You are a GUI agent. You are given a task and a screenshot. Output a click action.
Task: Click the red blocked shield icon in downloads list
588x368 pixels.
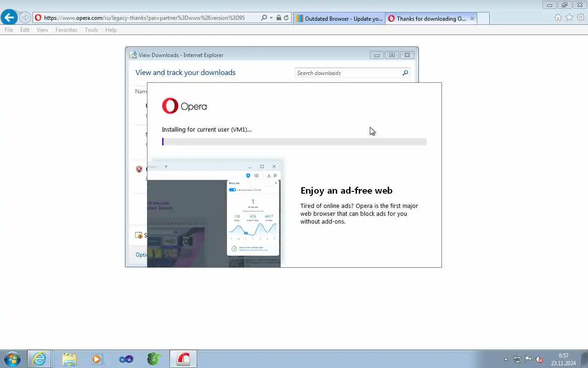click(x=139, y=169)
